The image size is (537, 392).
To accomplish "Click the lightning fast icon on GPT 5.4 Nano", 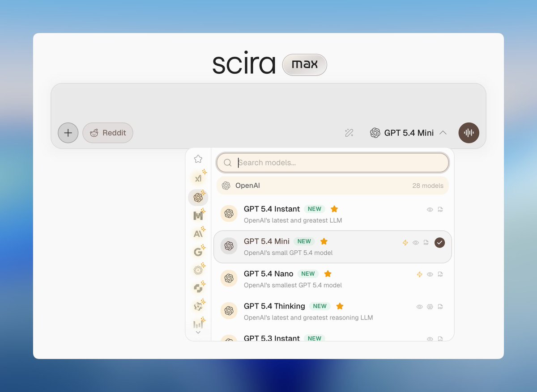I will [420, 274].
